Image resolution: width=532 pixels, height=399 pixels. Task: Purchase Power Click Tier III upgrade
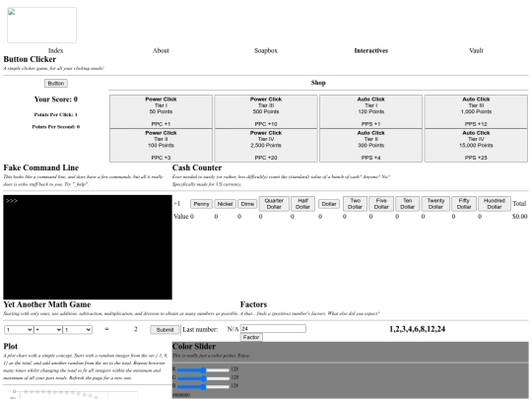click(266, 111)
